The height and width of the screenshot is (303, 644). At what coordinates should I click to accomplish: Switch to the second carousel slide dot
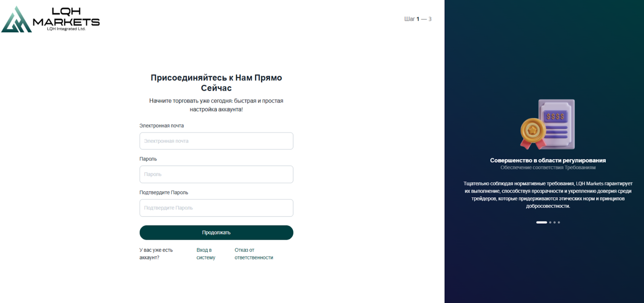(x=550, y=222)
